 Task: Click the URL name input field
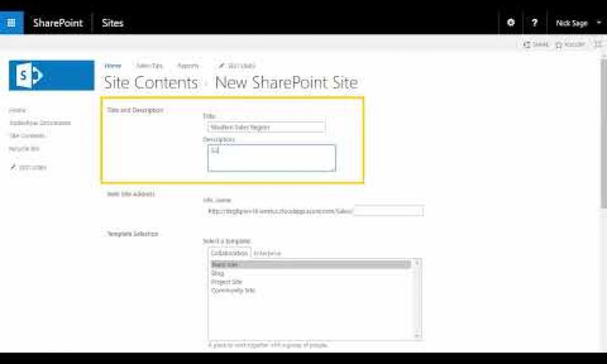tap(388, 211)
